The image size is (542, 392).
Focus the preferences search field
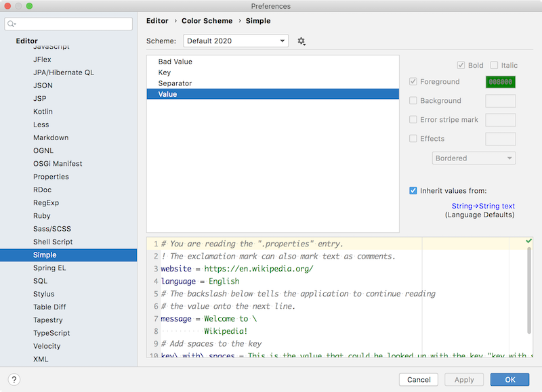71,24
